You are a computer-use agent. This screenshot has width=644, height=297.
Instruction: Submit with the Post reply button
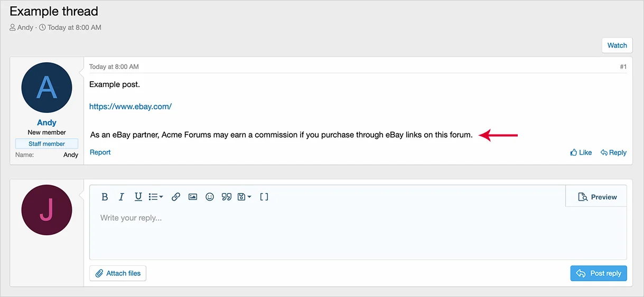(x=599, y=273)
